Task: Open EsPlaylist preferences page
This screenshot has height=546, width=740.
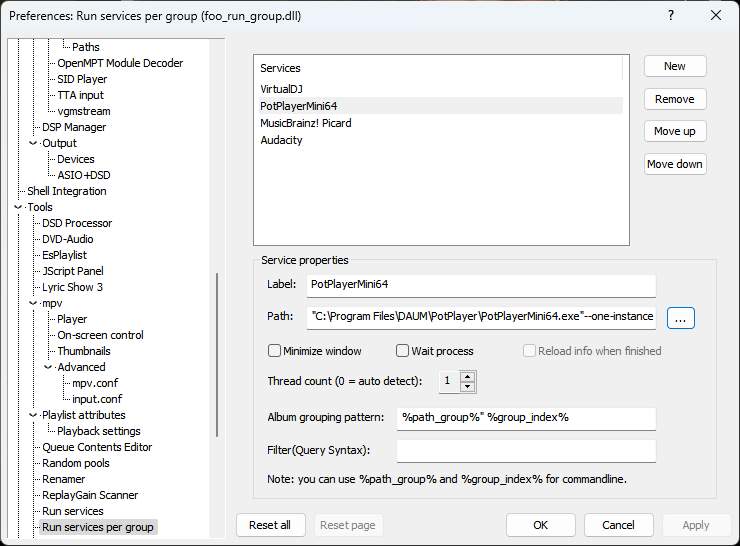Action: [64, 255]
